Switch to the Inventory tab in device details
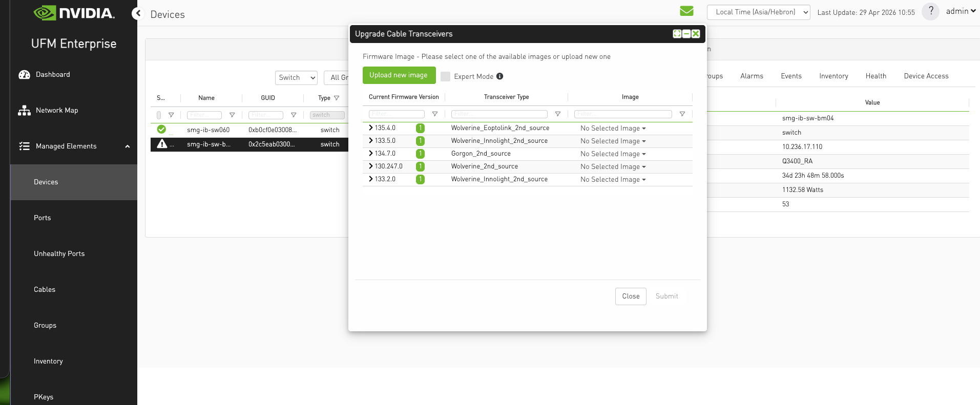Screen dimensions: 980x405 pyautogui.click(x=833, y=76)
